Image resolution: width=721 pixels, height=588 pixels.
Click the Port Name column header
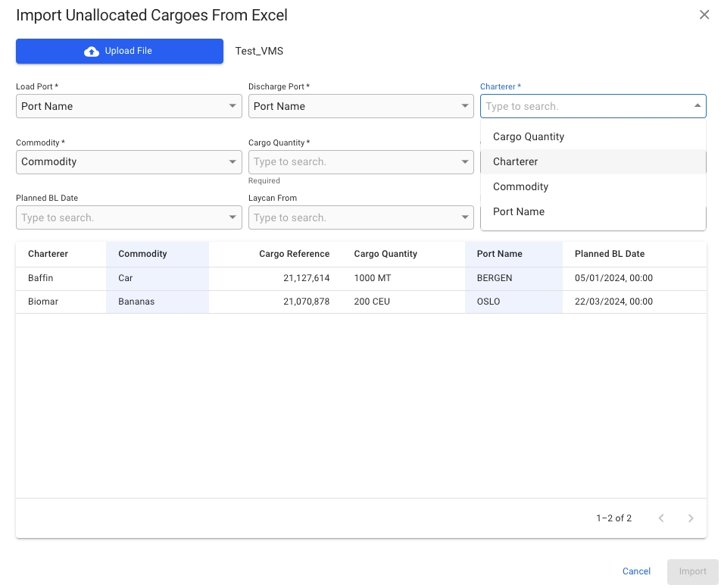coord(499,254)
